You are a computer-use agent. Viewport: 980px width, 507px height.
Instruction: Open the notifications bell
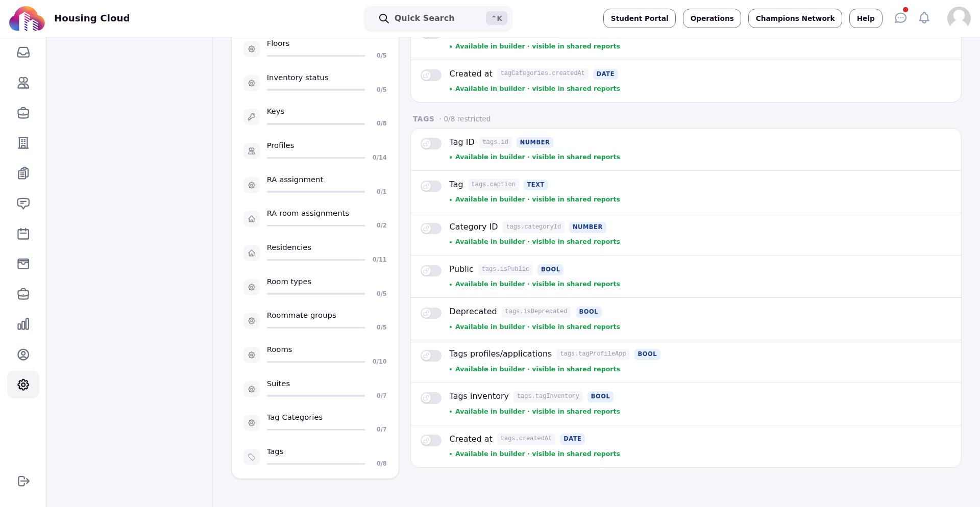924,18
